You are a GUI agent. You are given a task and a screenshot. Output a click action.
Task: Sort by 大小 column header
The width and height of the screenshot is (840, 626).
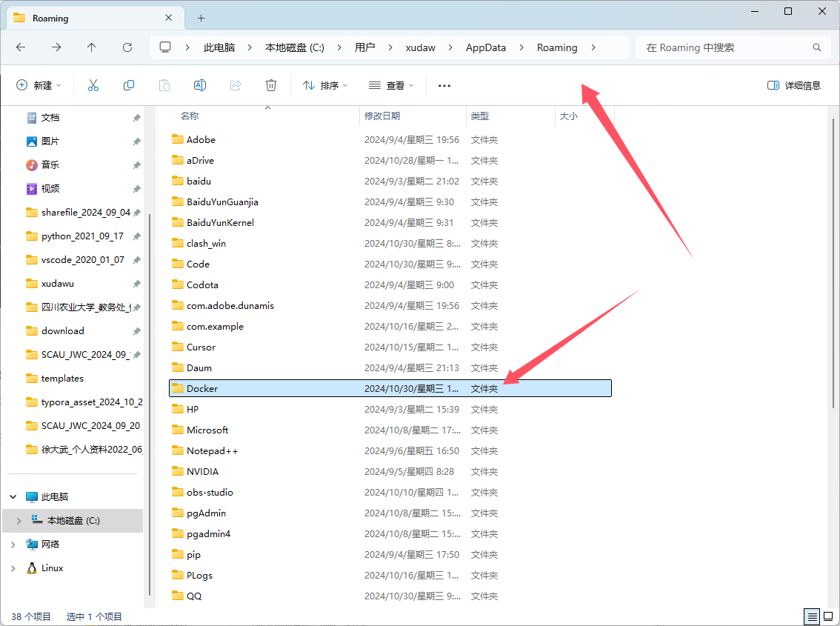click(568, 116)
